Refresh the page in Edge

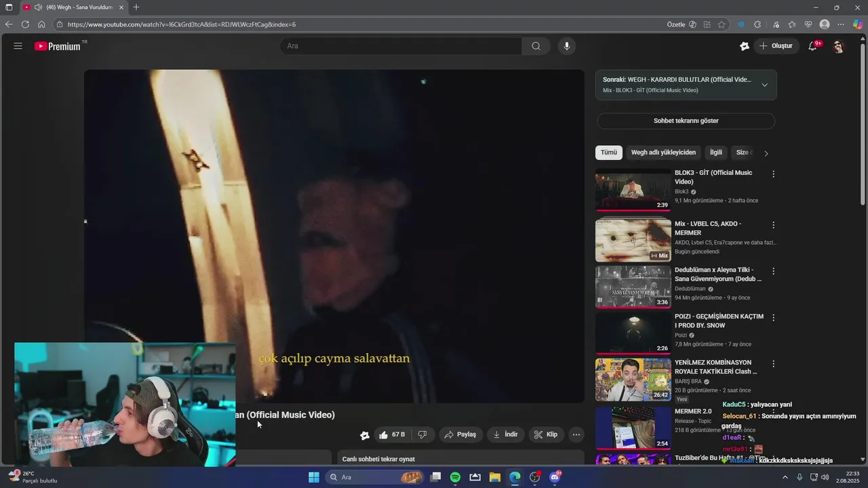tap(25, 24)
